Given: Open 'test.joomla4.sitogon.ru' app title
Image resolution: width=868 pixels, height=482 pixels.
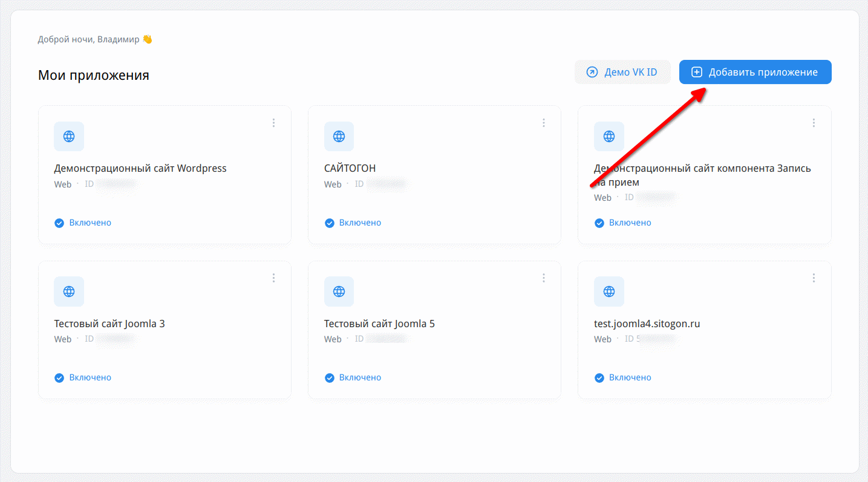Looking at the screenshot, I should [647, 324].
